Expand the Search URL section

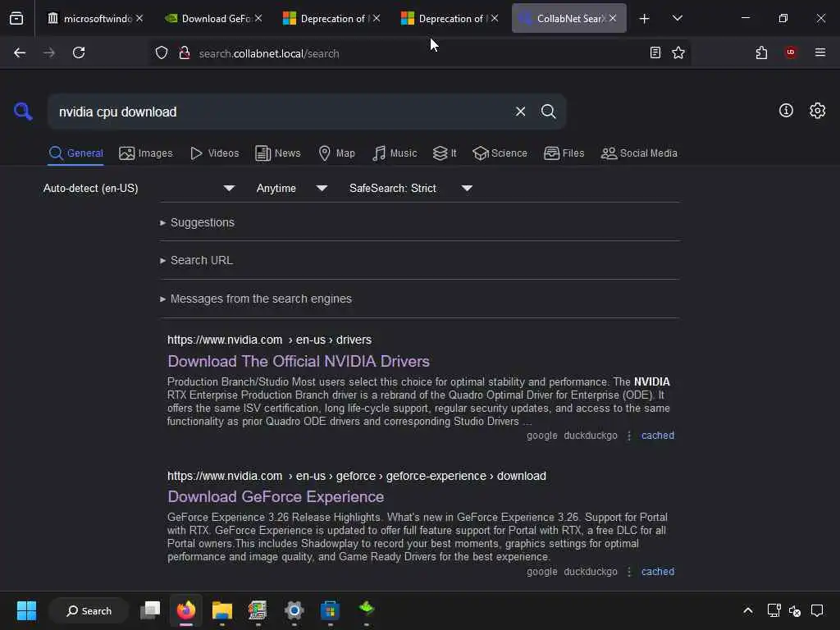point(196,260)
